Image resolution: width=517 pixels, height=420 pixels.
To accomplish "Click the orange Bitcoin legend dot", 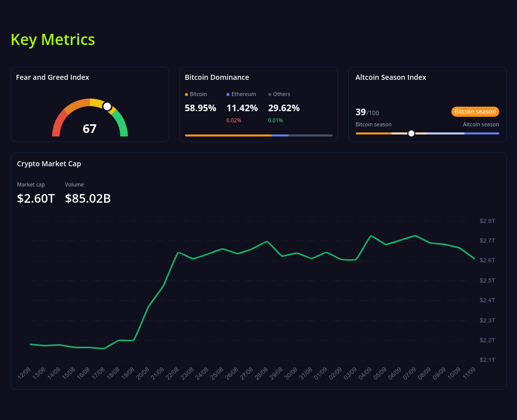I will coord(186,95).
